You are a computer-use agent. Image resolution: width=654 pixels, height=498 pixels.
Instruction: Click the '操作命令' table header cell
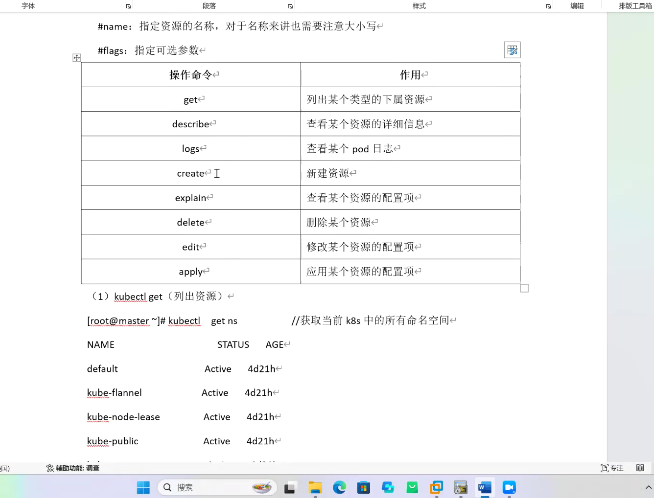tap(191, 75)
